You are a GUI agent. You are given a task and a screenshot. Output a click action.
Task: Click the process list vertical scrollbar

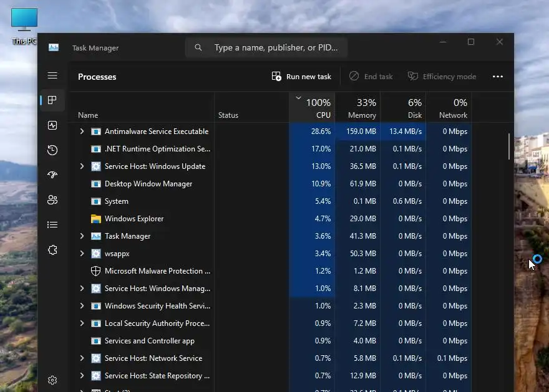(x=509, y=146)
